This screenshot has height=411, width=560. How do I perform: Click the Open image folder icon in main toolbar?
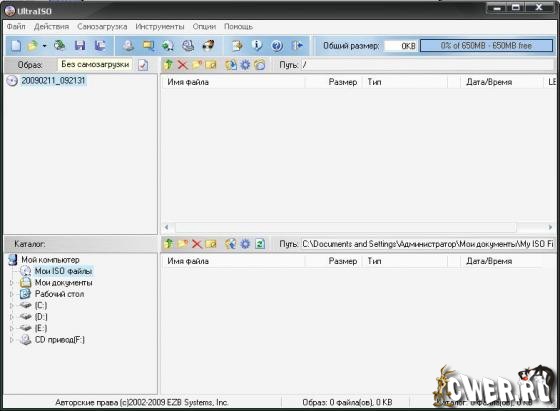coord(33,46)
